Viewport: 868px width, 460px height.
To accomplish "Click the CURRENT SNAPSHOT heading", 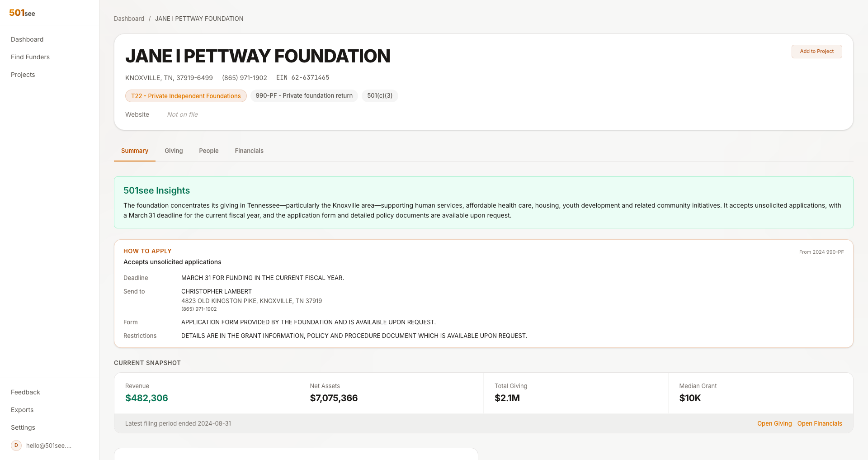I will (x=147, y=363).
